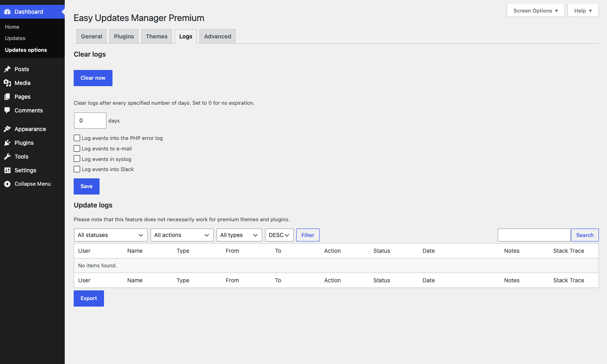Click the Export button

coord(89,298)
